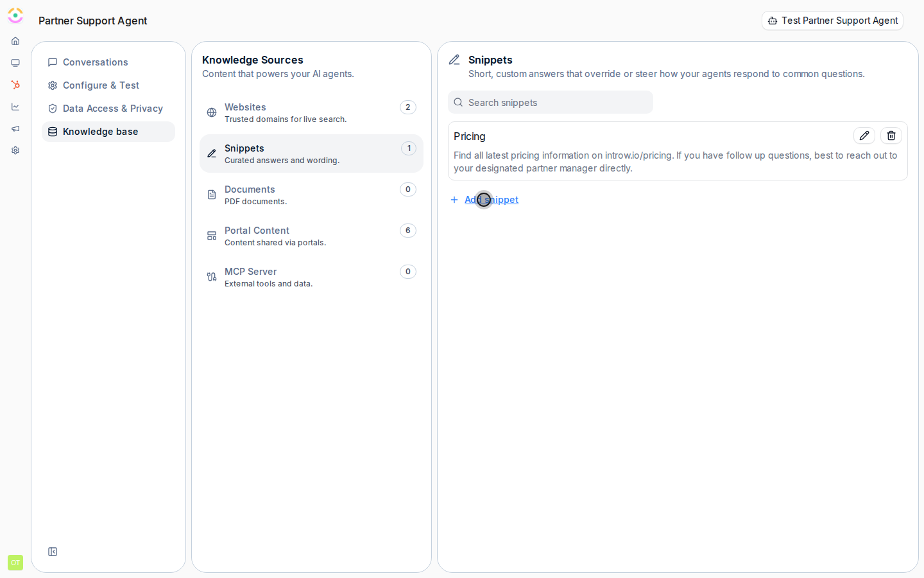This screenshot has width=924, height=578.
Task: Select the Snippets knowledge source
Action: [311, 153]
